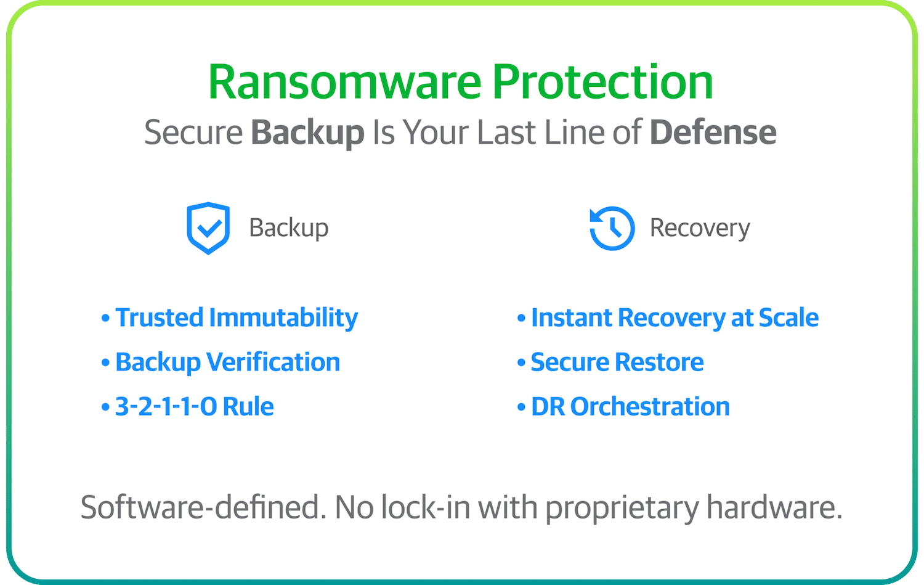Click the bullet dot before DR Orchestration

click(x=521, y=407)
